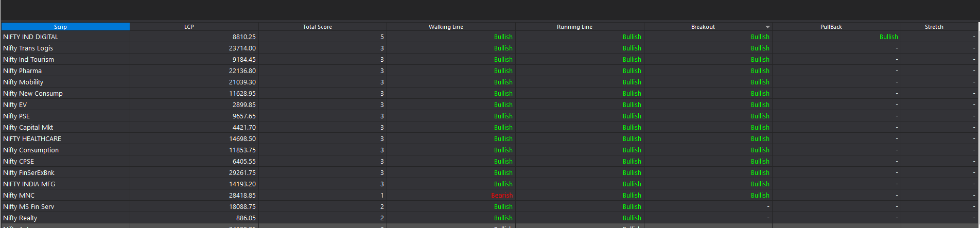980x228 pixels.
Task: Select the Nifty Trans Logis scrip
Action: click(28, 48)
